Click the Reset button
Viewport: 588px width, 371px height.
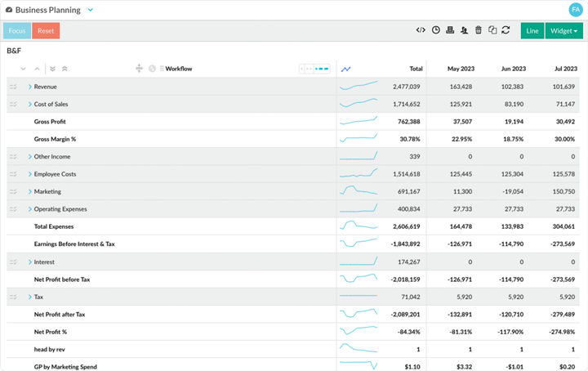(x=46, y=31)
